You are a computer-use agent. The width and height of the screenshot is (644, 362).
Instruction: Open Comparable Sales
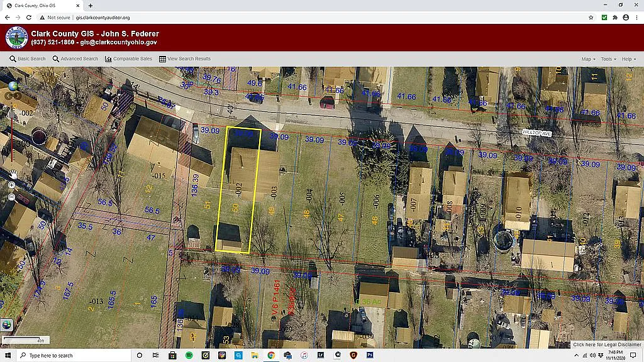129,59
